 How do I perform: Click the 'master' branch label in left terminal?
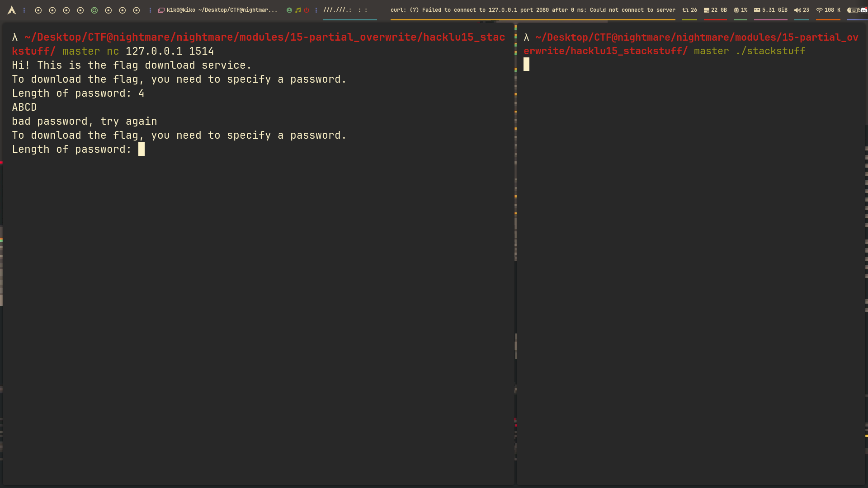[81, 51]
